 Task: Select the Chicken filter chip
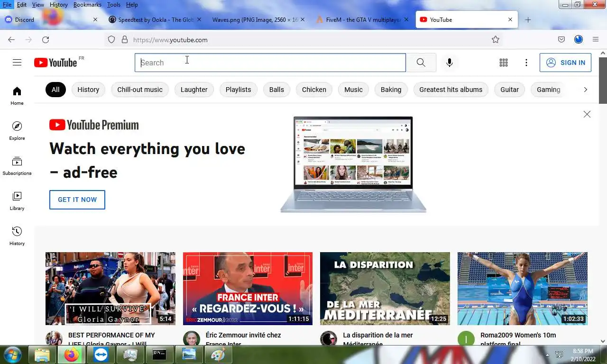(314, 90)
